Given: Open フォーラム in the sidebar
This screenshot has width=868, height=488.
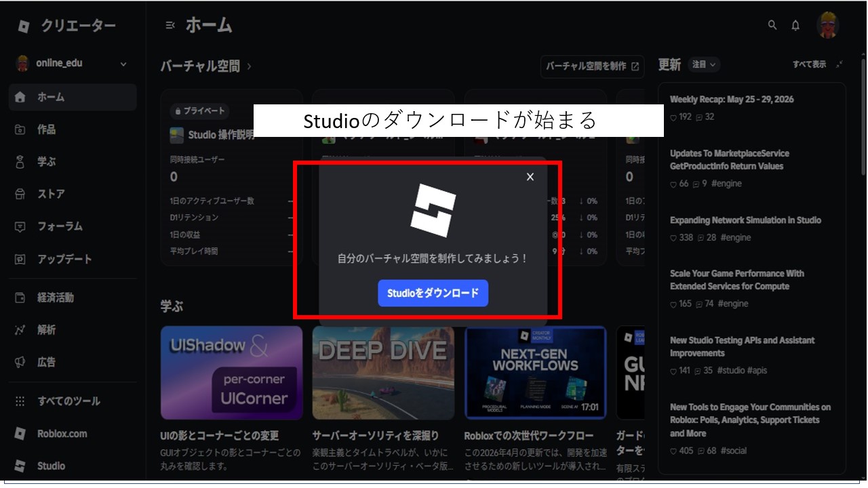Looking at the screenshot, I should click(x=73, y=226).
